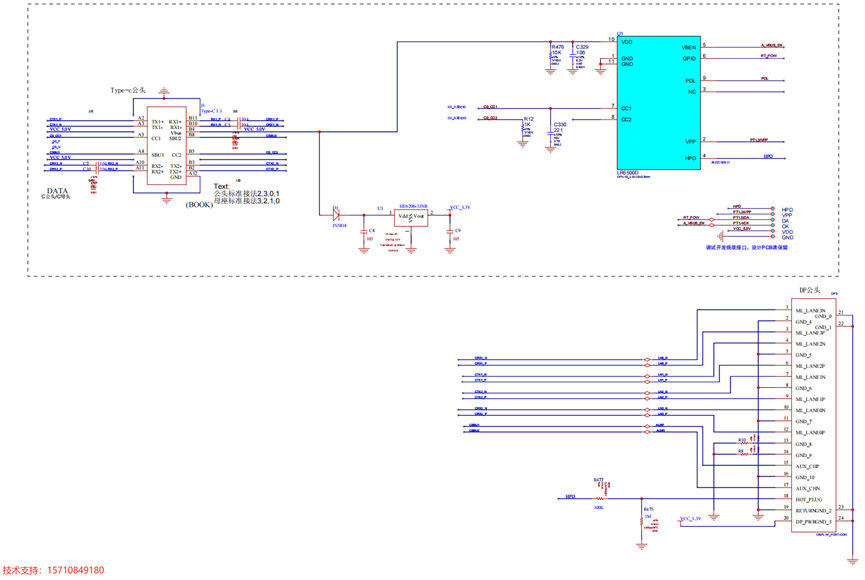Select the C330 capacitor symbol

tap(550, 134)
